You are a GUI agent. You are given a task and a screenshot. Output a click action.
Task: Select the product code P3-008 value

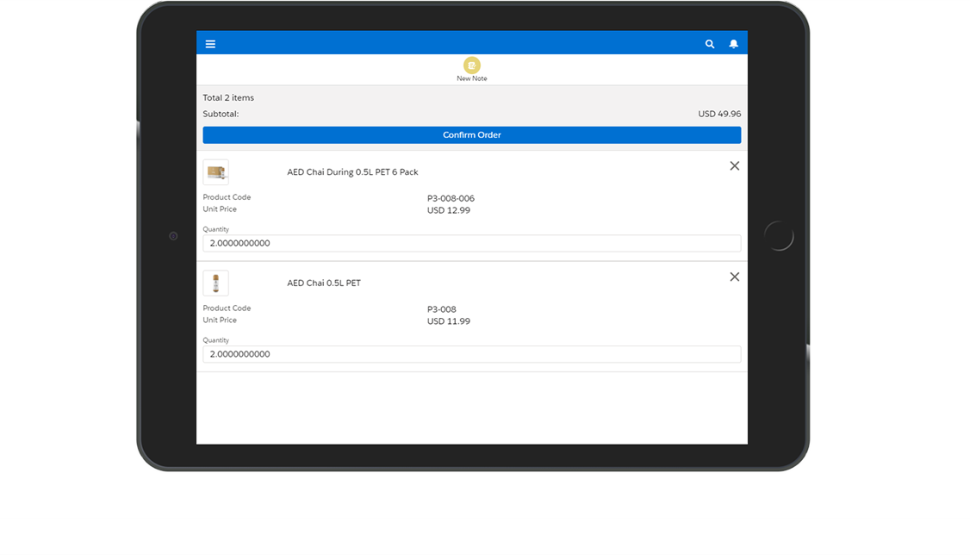[442, 309]
